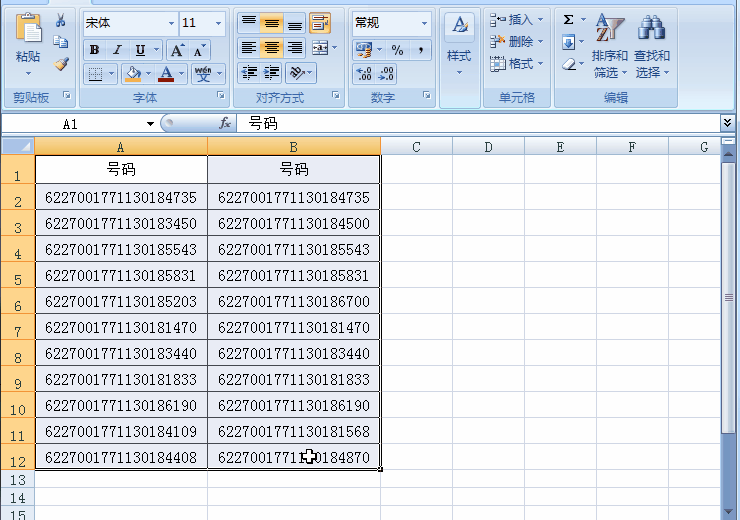This screenshot has height=520, width=740.
Task: Open borders dropdown arrow
Action: point(112,74)
